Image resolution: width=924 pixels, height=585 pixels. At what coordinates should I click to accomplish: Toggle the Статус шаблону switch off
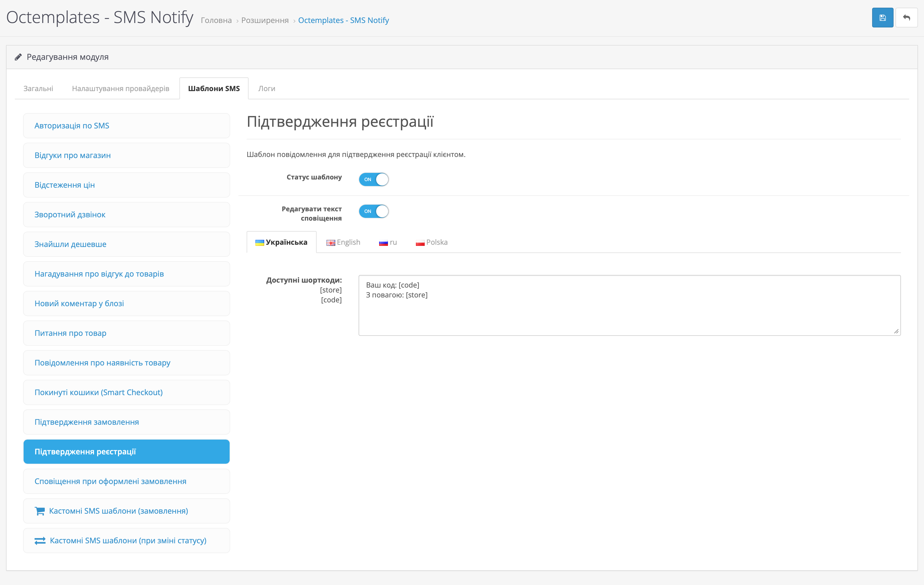(373, 179)
